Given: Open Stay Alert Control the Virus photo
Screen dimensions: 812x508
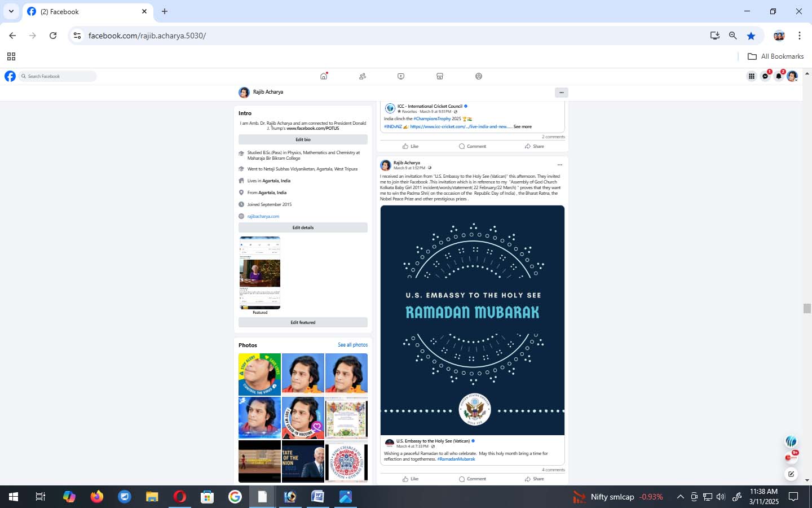Looking at the screenshot, I should click(259, 374).
